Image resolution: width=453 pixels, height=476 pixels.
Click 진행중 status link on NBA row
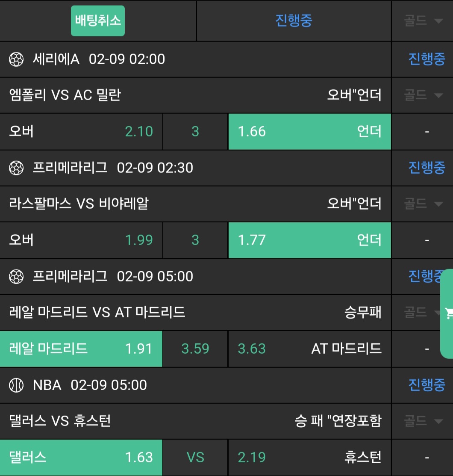tap(426, 385)
